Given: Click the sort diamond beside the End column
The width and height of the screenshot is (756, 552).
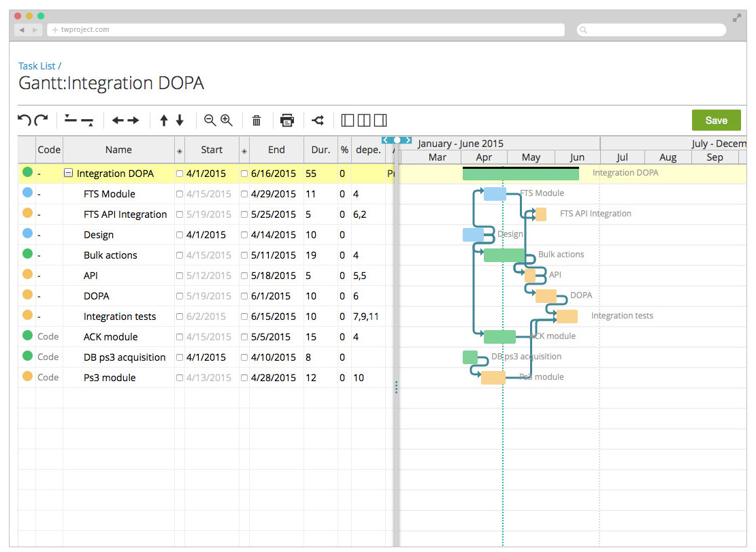Looking at the screenshot, I should click(x=244, y=150).
